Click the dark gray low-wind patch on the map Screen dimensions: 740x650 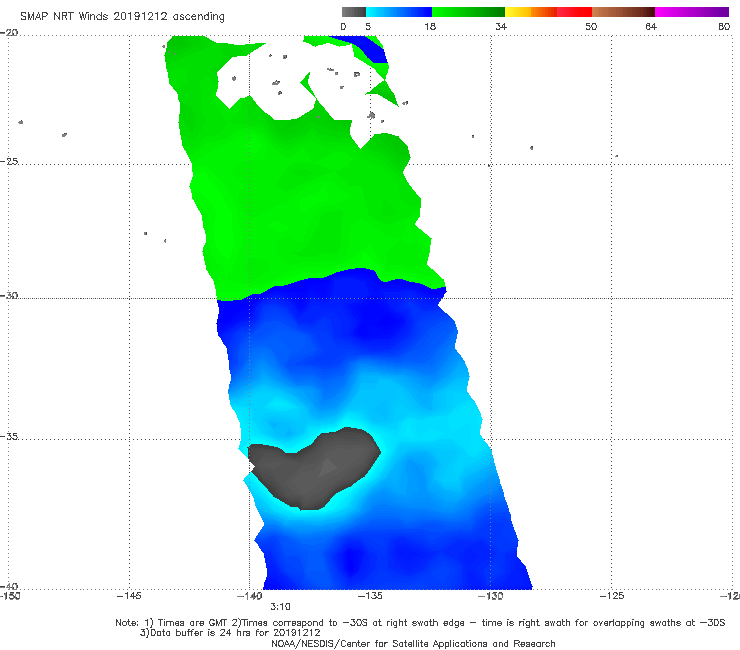coord(314,470)
